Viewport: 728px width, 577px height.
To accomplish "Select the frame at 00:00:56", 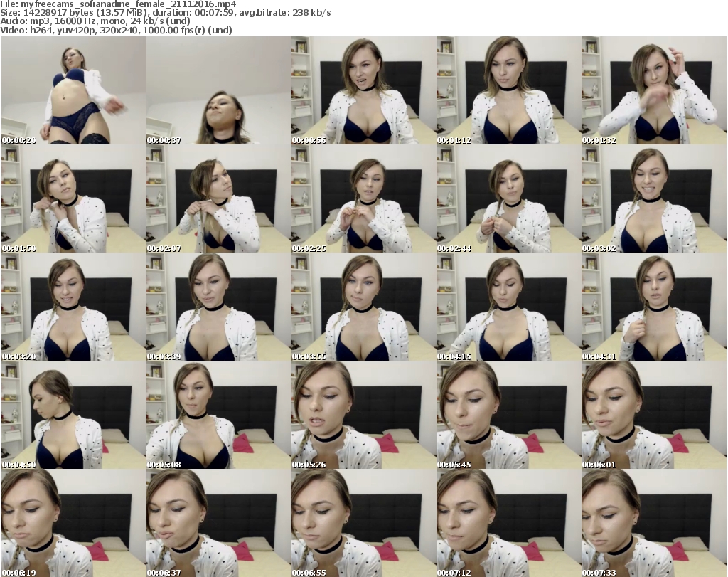I will point(363,90).
